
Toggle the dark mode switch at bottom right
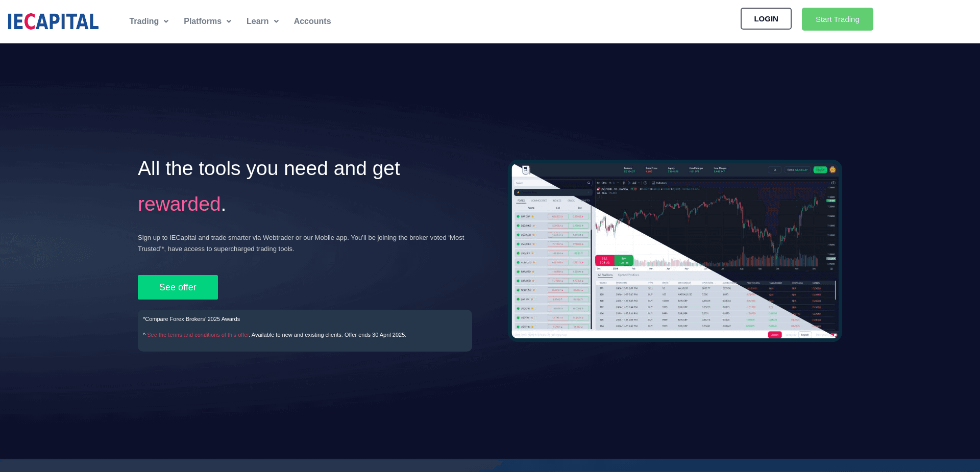tap(834, 335)
